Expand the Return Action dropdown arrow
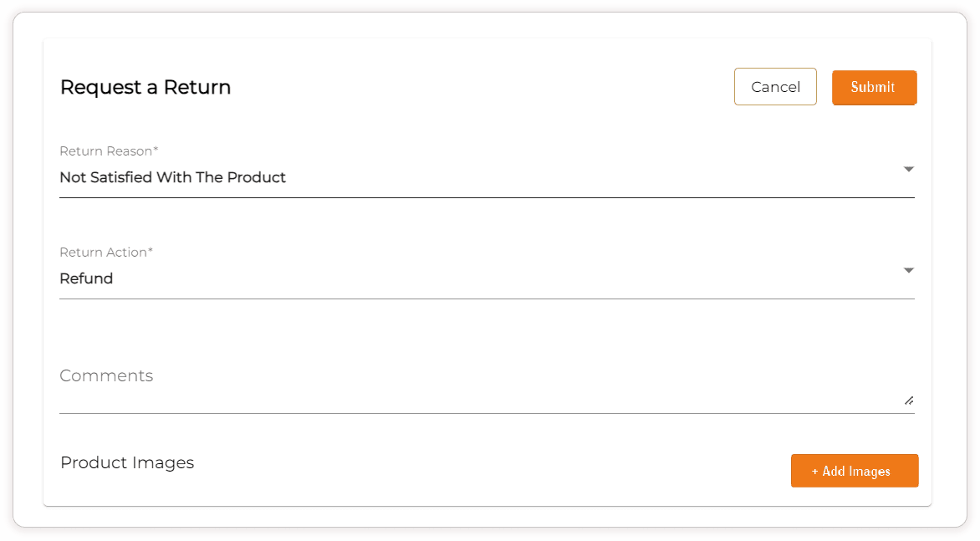Image resolution: width=980 pixels, height=541 pixels. click(909, 271)
